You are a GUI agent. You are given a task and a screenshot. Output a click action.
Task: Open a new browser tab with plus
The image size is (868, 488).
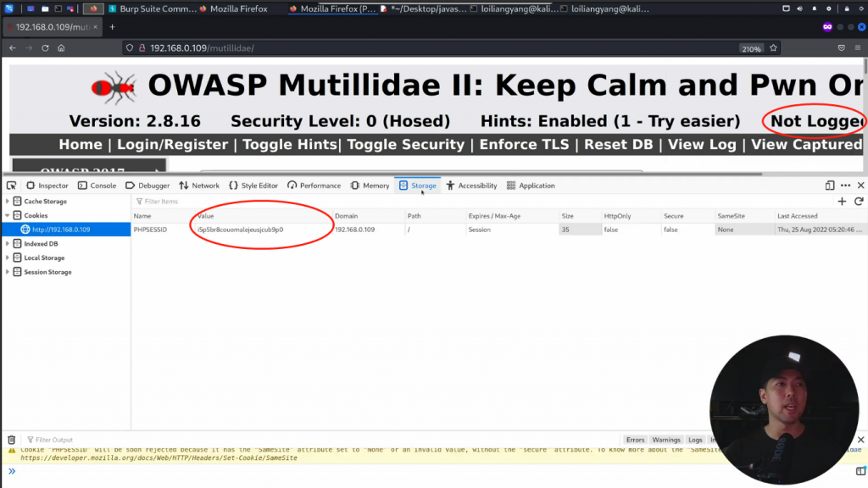coord(113,26)
